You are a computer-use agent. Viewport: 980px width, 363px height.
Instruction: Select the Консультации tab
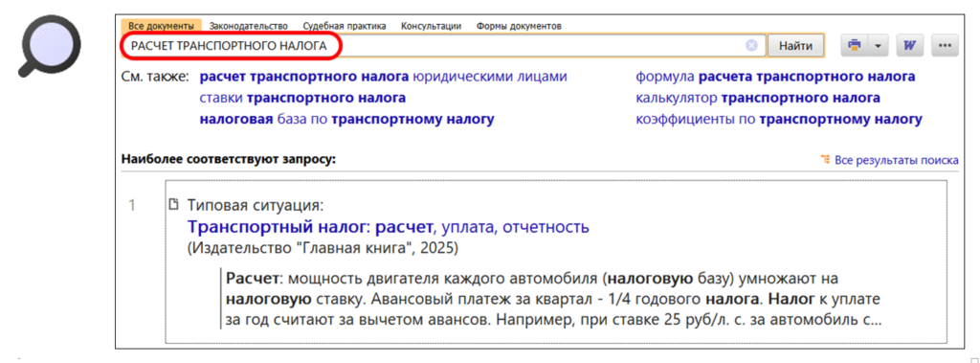tap(432, 26)
